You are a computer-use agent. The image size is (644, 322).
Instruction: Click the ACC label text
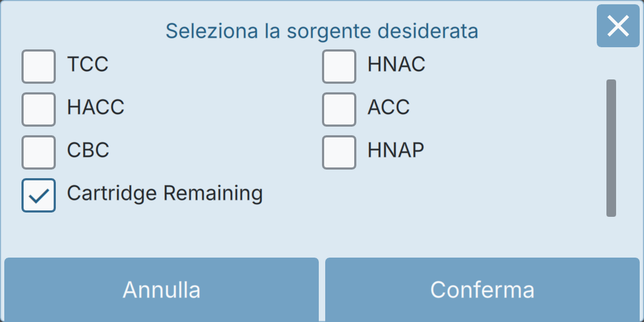pyautogui.click(x=389, y=107)
